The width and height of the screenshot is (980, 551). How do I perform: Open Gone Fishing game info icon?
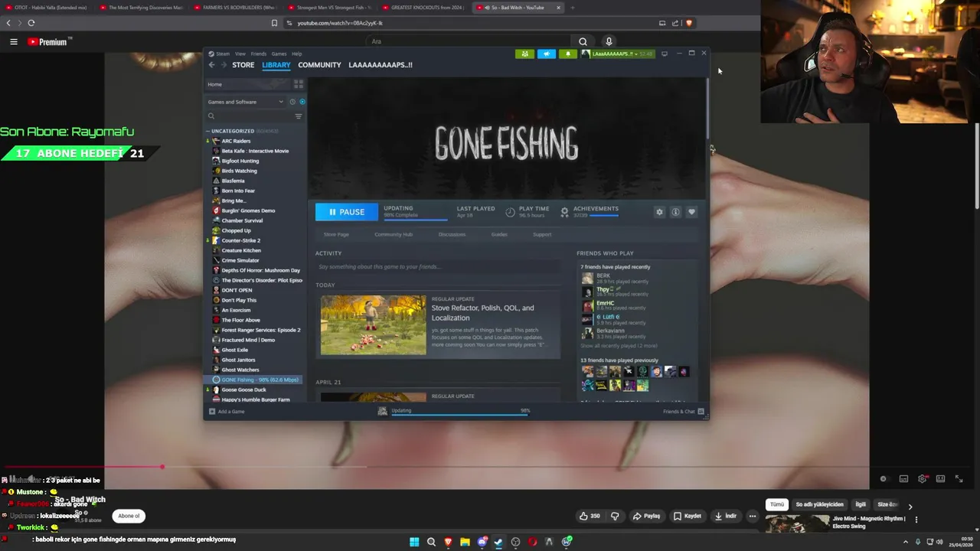pyautogui.click(x=675, y=212)
